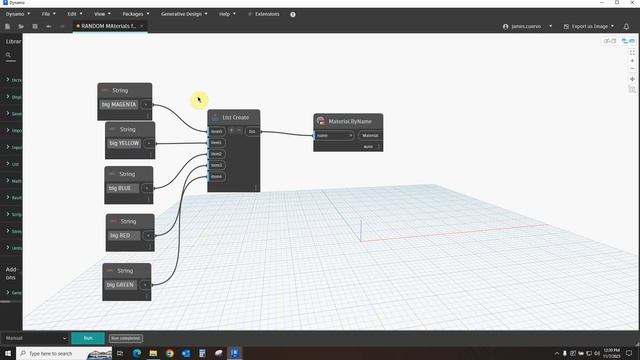Click the Redo arrow icon

click(x=62, y=26)
